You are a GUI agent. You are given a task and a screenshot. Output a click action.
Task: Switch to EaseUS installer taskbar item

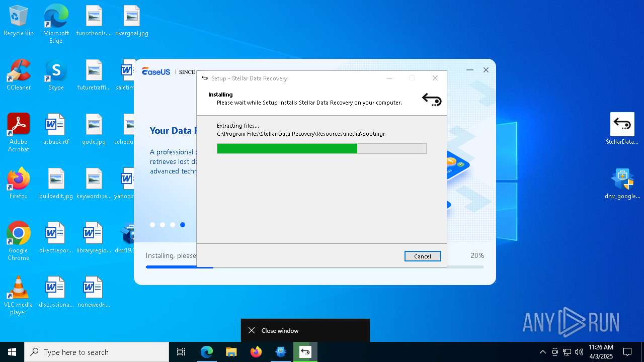(281, 352)
